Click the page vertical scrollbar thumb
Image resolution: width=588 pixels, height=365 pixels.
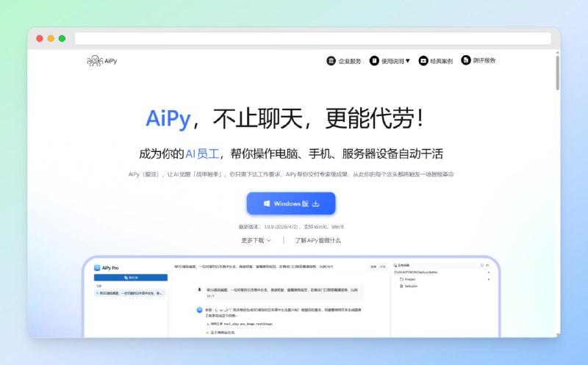pyautogui.click(x=558, y=73)
